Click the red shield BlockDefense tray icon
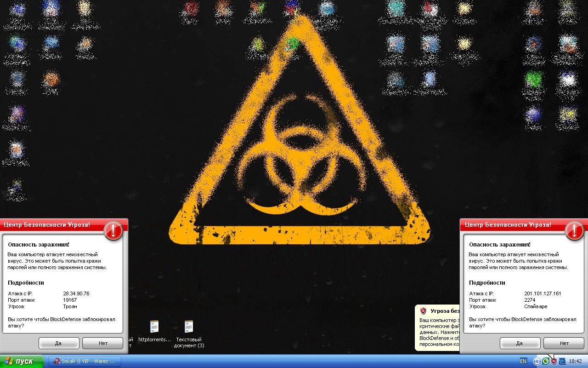588x368 pixels. point(554,362)
